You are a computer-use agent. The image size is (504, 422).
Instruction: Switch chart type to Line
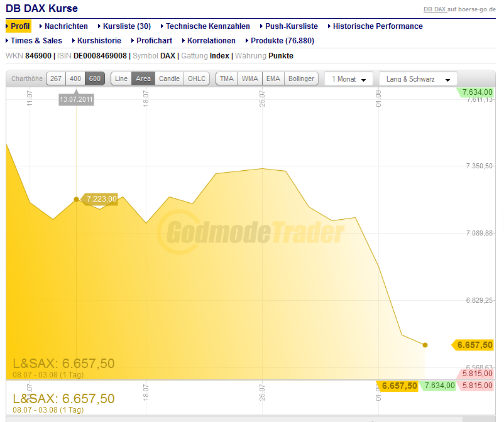121,78
